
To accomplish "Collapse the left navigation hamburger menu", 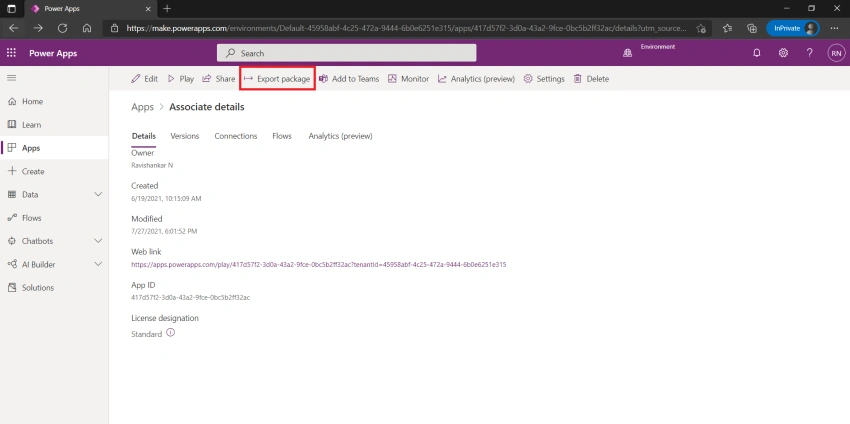I will (11, 78).
